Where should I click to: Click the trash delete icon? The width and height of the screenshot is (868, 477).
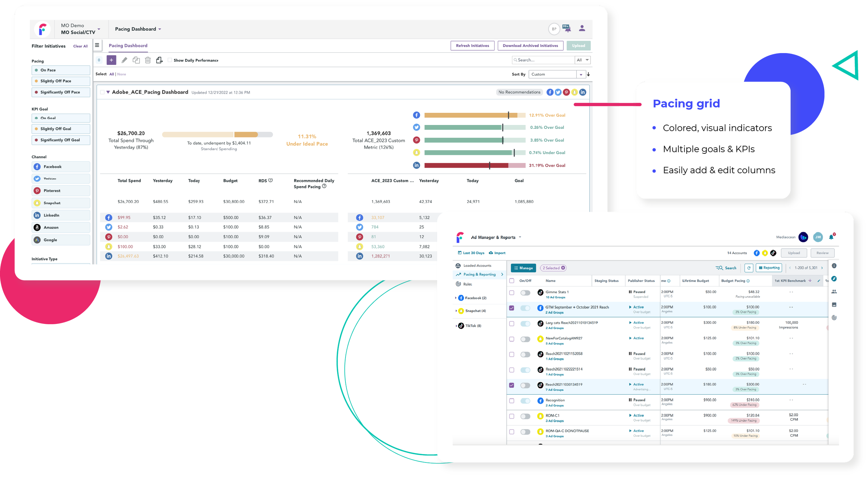(148, 60)
